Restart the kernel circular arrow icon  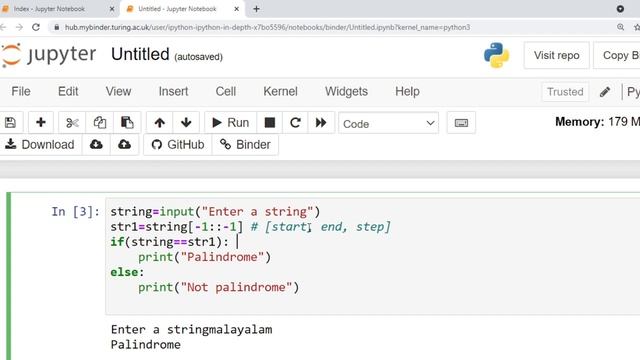295,122
